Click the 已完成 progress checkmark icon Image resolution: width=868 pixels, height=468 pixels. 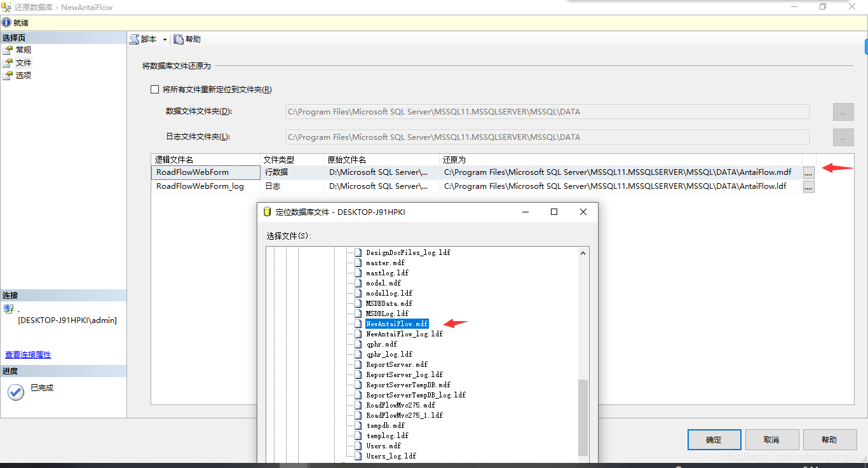pos(15,392)
